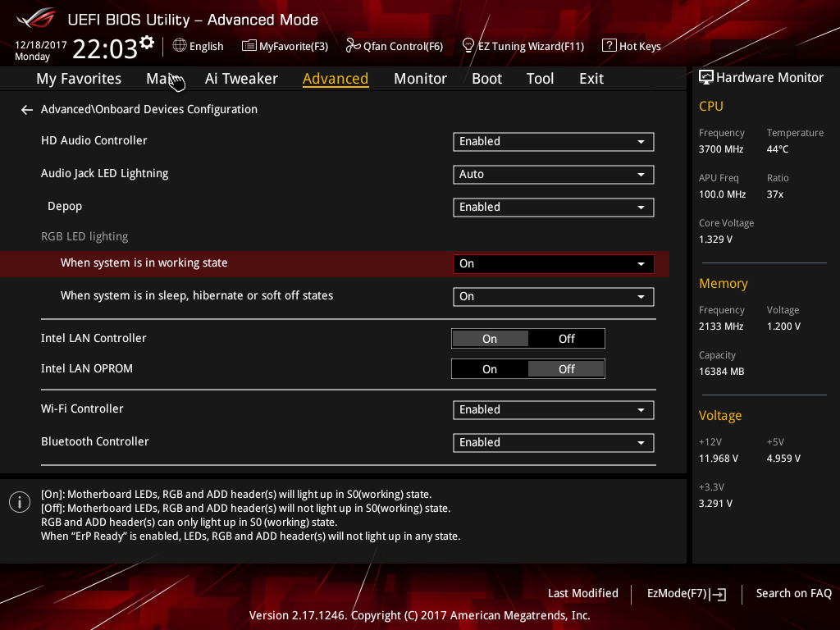Click the Hardware Monitor display icon
The image size is (840, 630).
tap(706, 77)
